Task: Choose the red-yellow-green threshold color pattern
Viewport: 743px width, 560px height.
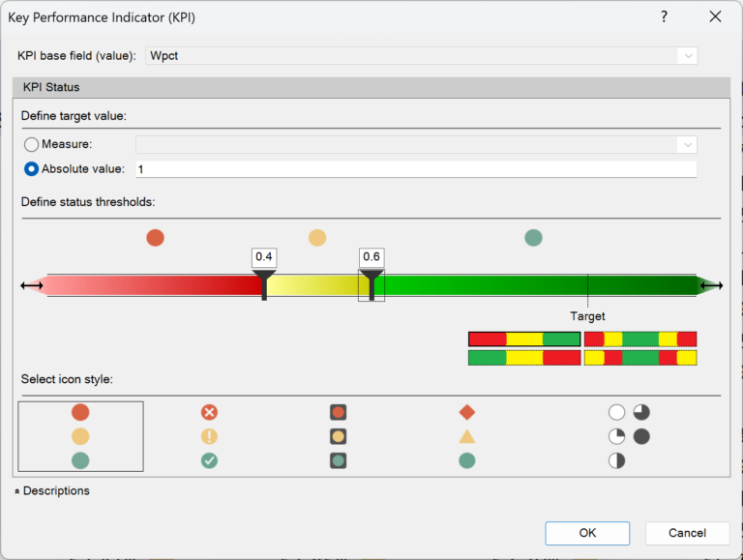Action: coord(524,339)
